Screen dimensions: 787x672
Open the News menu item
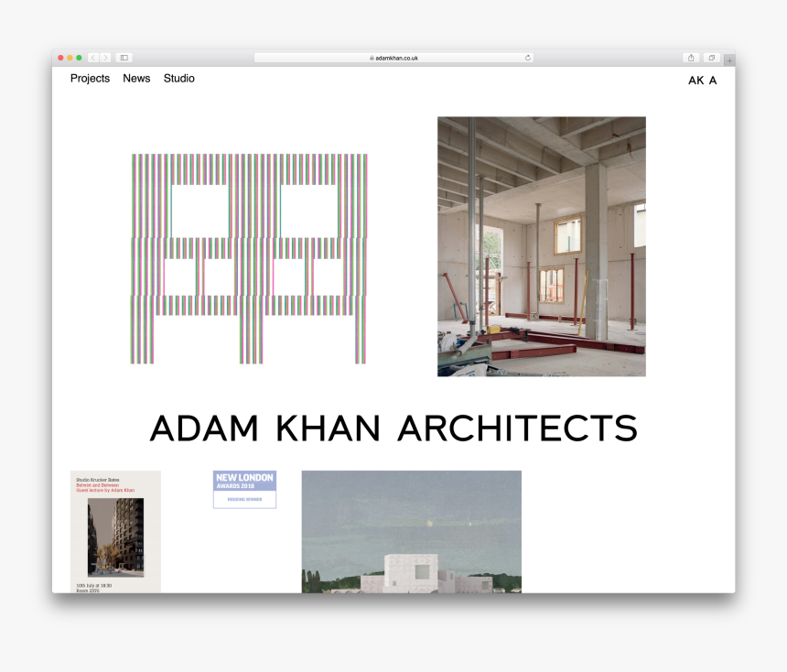click(136, 79)
